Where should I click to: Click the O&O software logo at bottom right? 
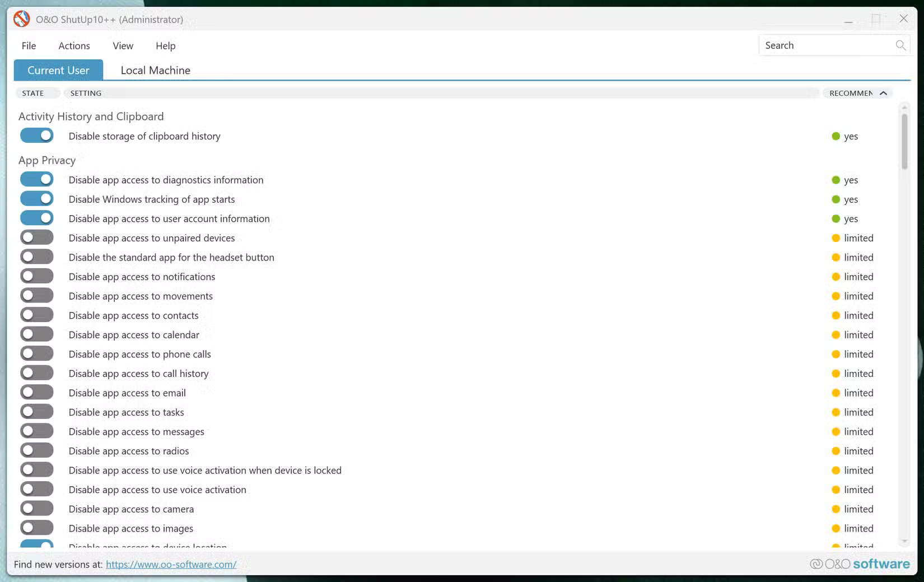coord(860,564)
